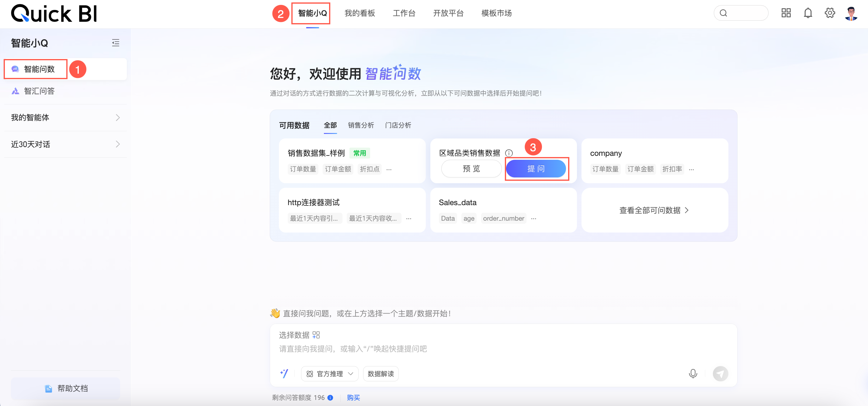This screenshot has height=406, width=868.
Task: Click the info icon beside 区域品类销售数据
Action: 509,153
